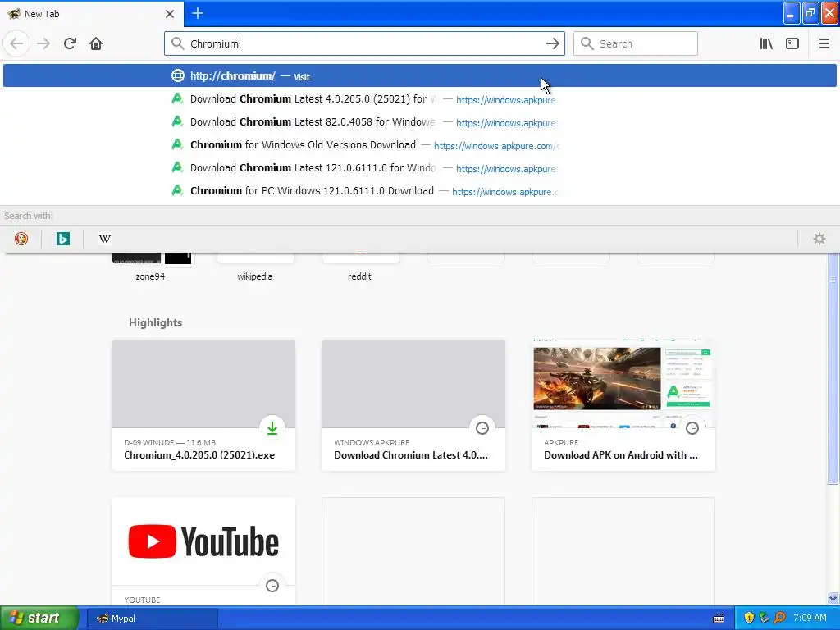
Task: Click the orange magnifier tray icon
Action: (779, 619)
